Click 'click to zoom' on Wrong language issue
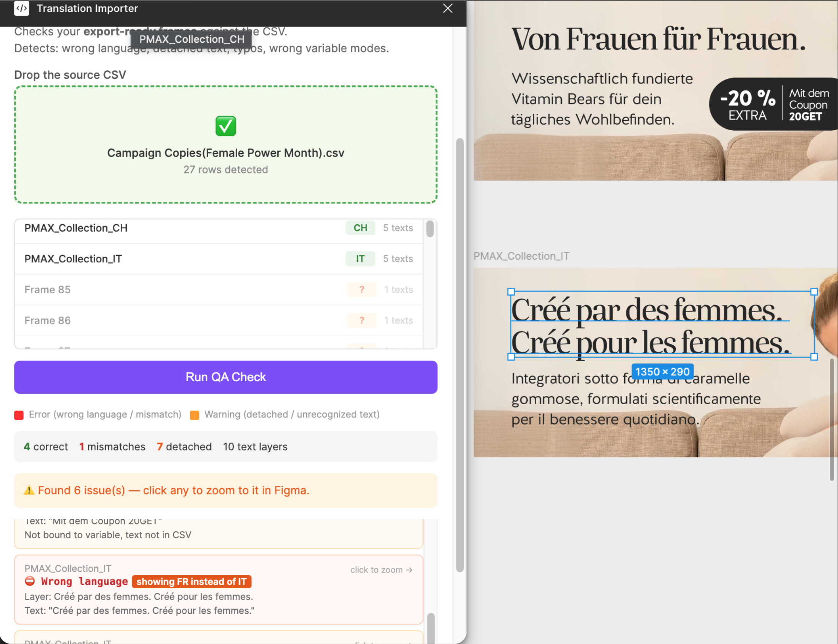 coord(382,570)
